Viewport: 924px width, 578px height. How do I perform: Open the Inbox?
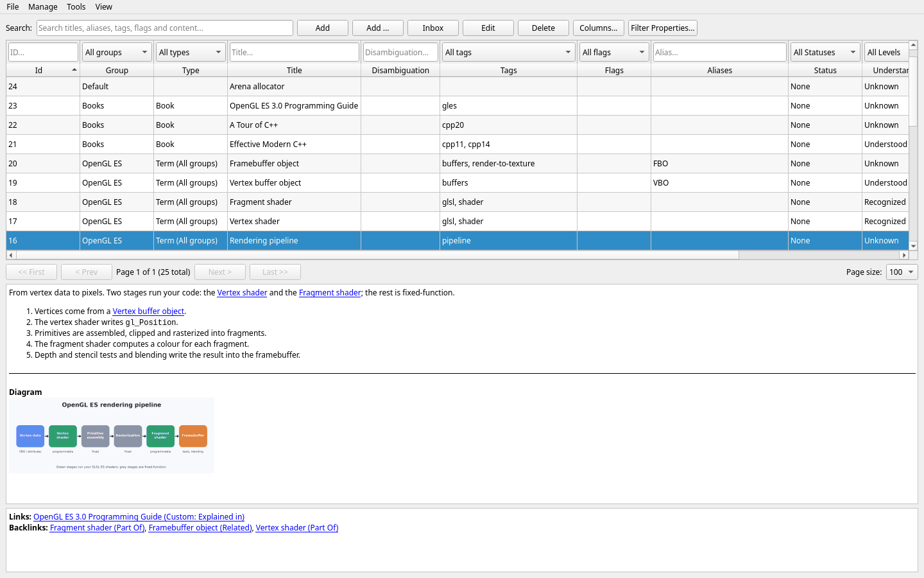433,28
